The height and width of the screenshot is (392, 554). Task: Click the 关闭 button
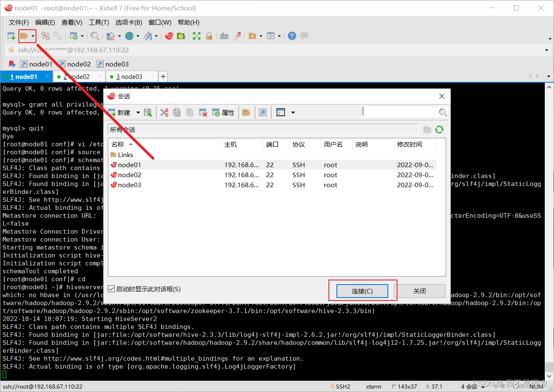point(420,290)
